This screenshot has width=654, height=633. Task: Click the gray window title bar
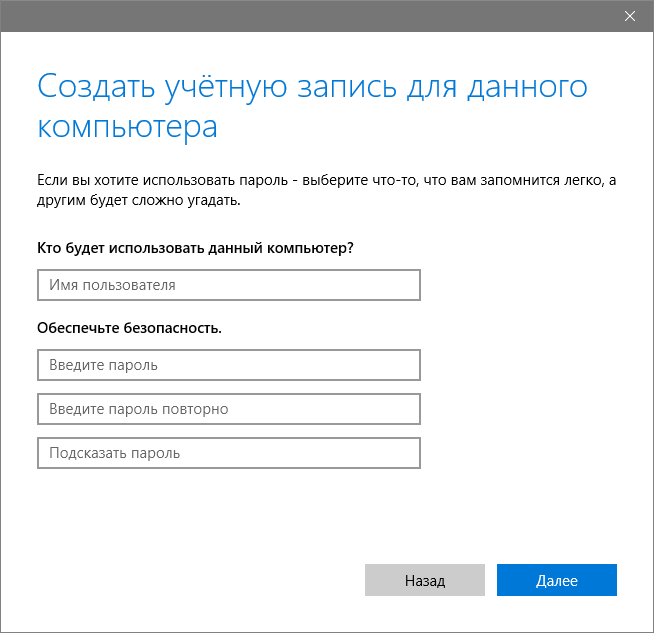tap(300, 15)
